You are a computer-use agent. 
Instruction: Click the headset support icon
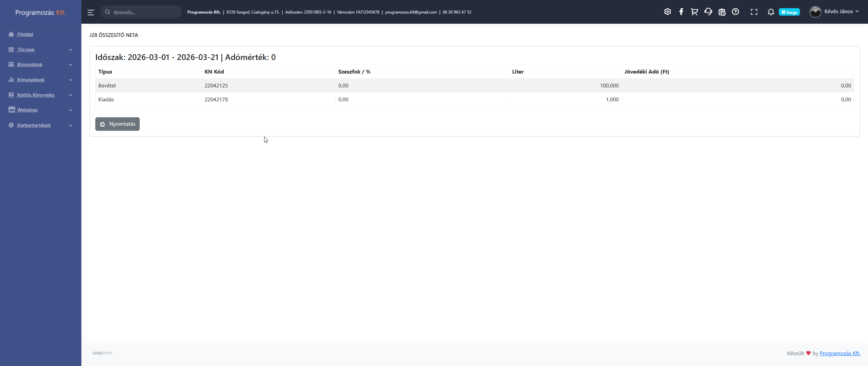point(708,12)
